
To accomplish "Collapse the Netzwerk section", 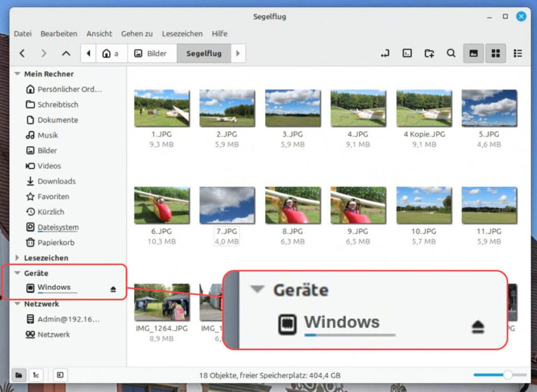I will point(17,304).
